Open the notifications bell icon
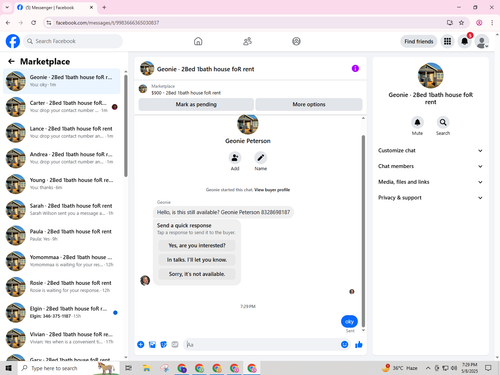This screenshot has width=500, height=375. [x=464, y=41]
